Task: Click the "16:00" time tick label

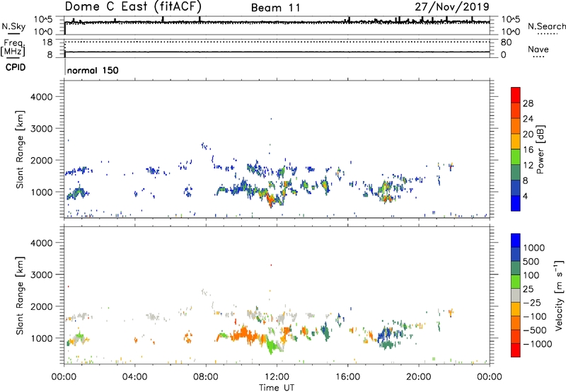Action: click(x=347, y=377)
